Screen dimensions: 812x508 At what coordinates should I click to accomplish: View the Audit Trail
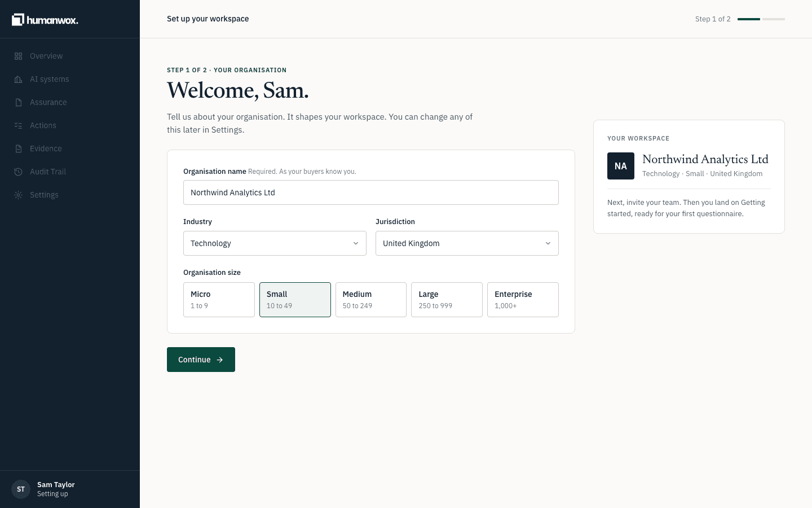click(70, 172)
